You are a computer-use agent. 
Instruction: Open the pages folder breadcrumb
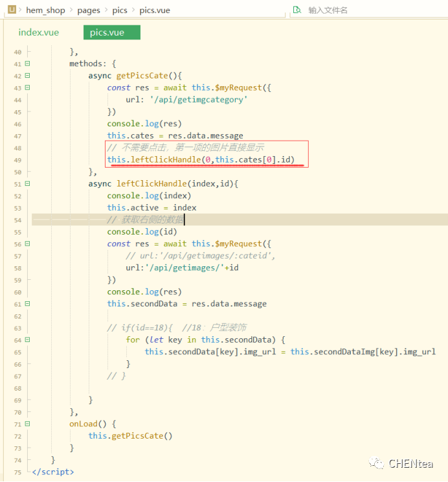[89, 10]
